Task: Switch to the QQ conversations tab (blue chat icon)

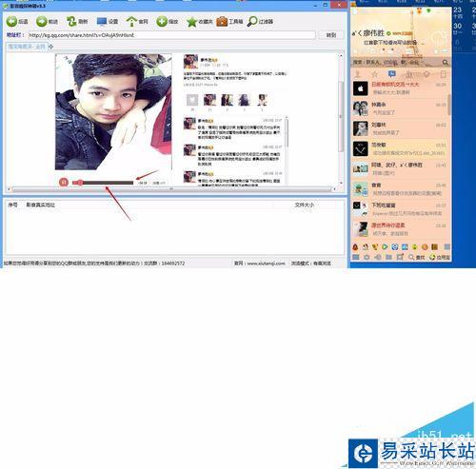Action: (x=392, y=74)
